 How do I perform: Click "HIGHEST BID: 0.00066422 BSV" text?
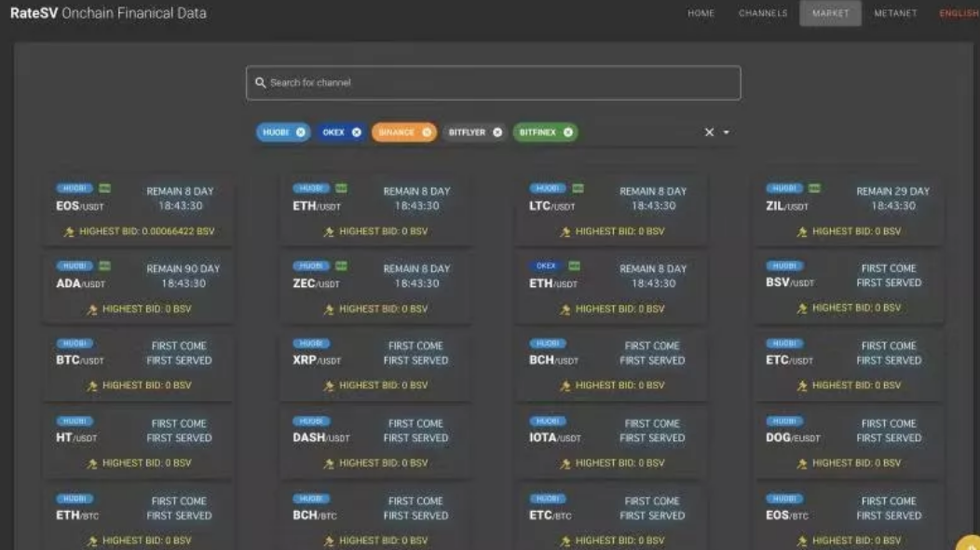pos(147,231)
